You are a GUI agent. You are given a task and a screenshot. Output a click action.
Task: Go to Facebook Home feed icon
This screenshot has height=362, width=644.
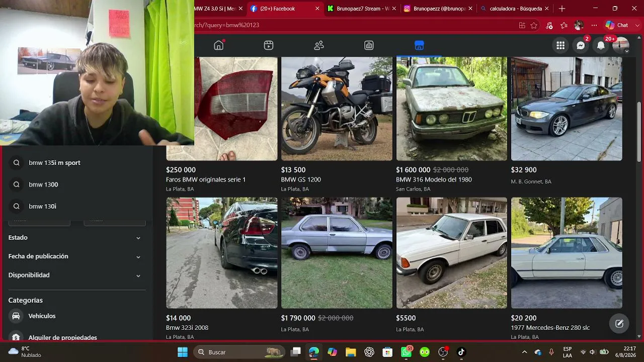coord(218,45)
